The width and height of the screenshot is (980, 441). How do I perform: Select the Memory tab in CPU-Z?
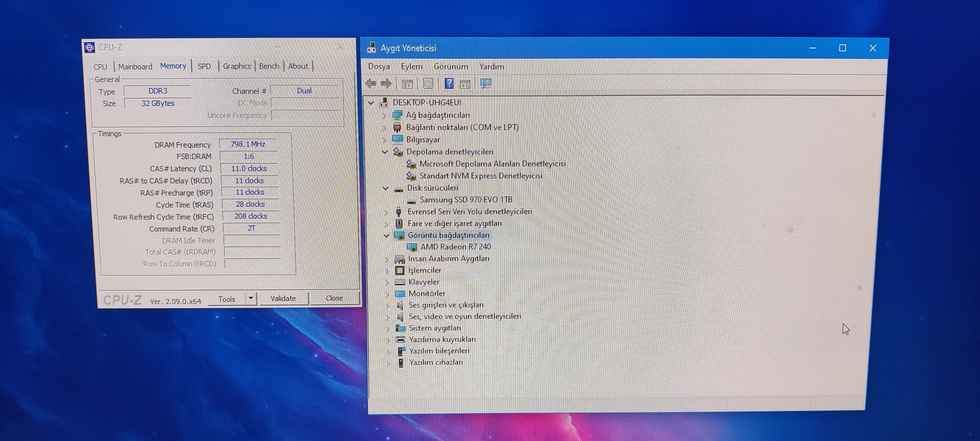173,66
